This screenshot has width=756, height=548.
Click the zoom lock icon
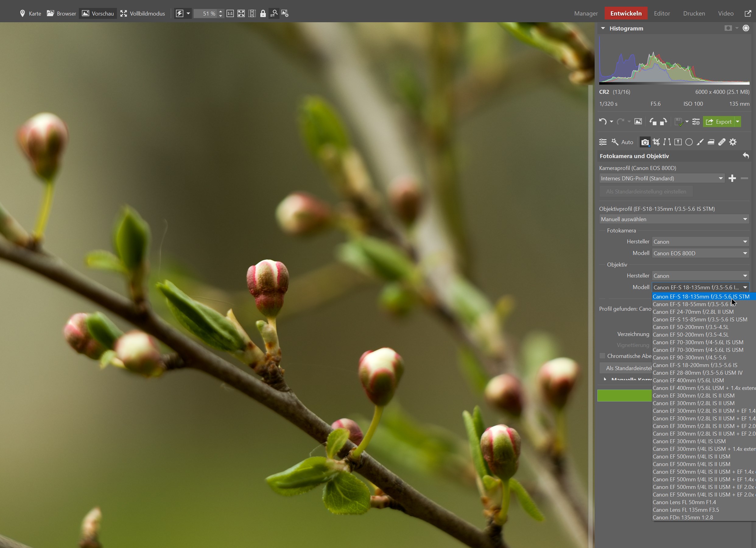[x=263, y=13]
